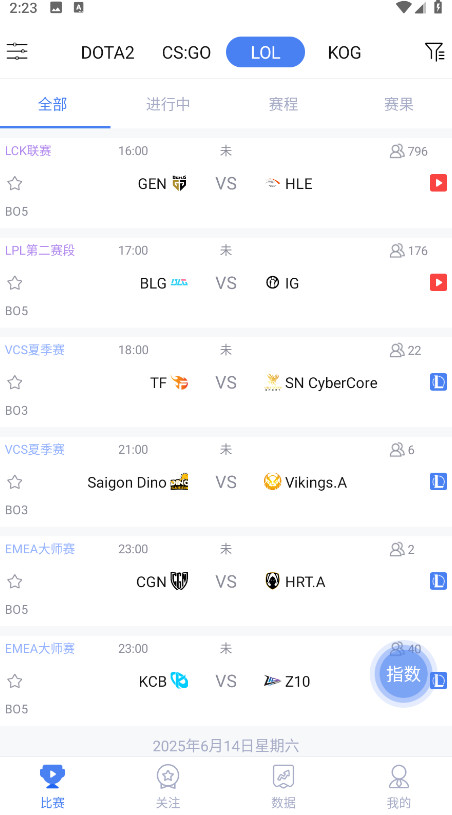Open the 赛果 results tab

[x=398, y=104]
